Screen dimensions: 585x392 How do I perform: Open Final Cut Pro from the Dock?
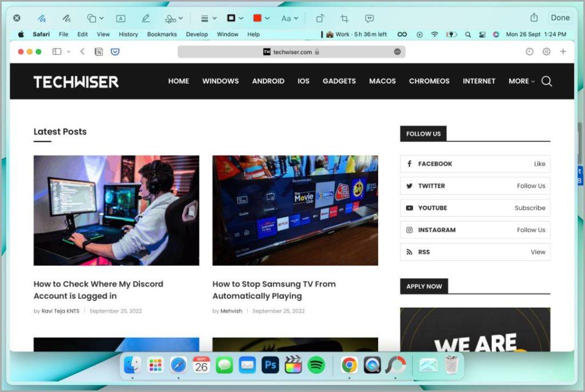click(293, 365)
